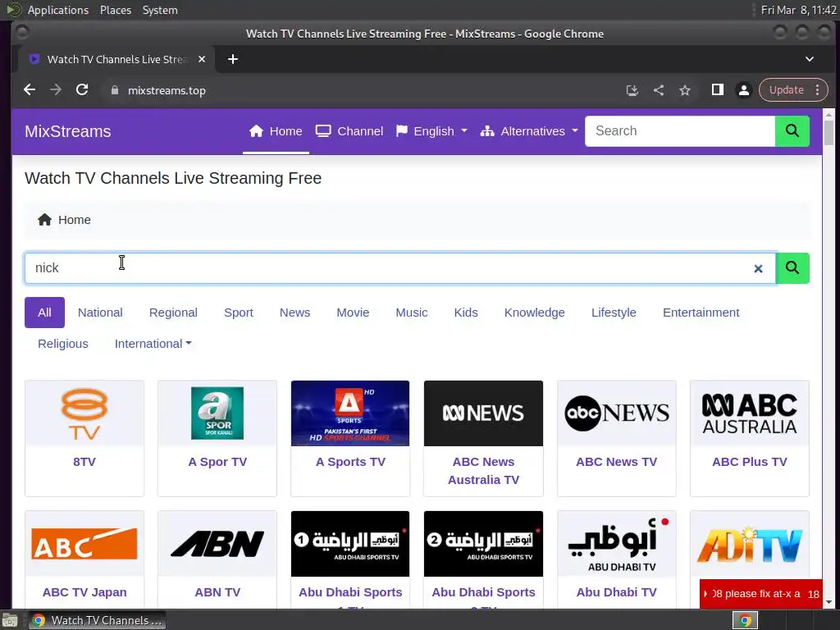Filter channels by Music
Screen dimensions: 840x630
[412, 313]
